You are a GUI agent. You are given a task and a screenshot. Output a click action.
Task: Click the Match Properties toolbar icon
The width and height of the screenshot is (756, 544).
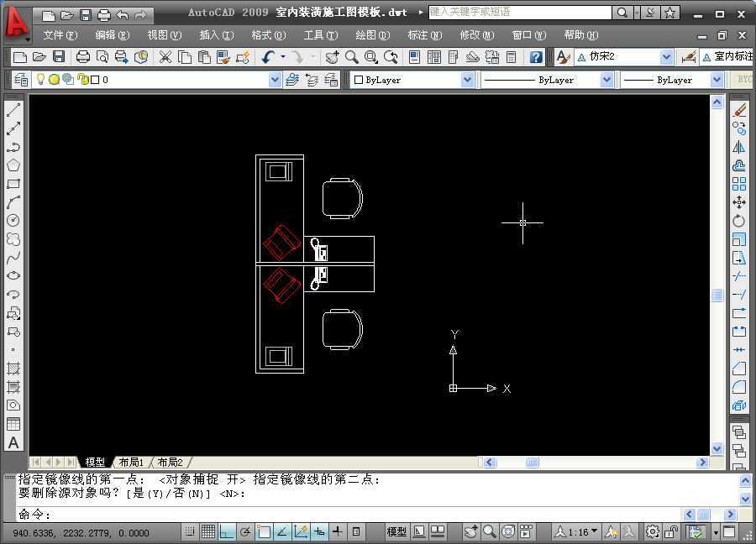(x=223, y=57)
